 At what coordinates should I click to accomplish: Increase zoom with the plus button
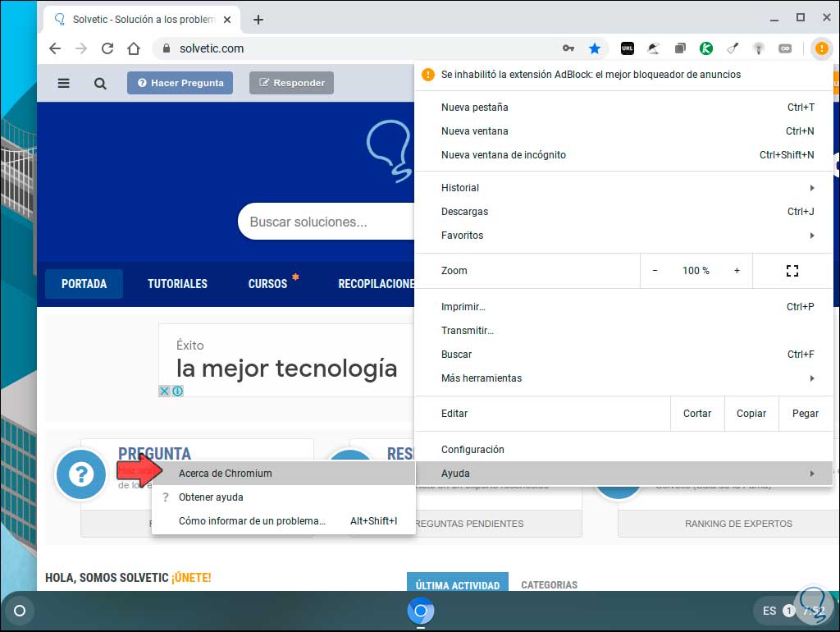click(x=737, y=271)
